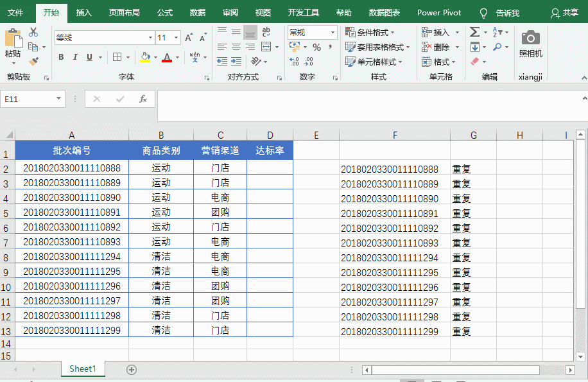Click the Format Painter brush icon

33,62
